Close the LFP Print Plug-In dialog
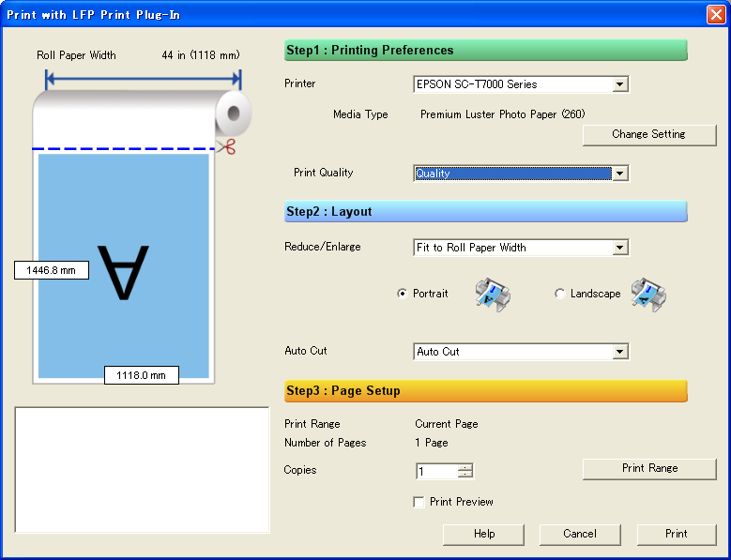 point(716,14)
